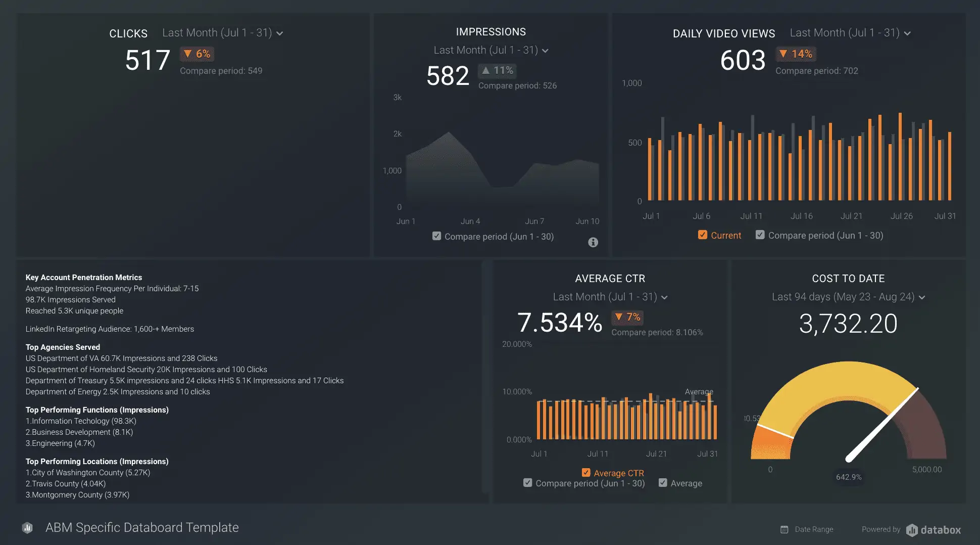Click the ABM Specific Databoard Template title
The image size is (980, 545).
(x=142, y=527)
